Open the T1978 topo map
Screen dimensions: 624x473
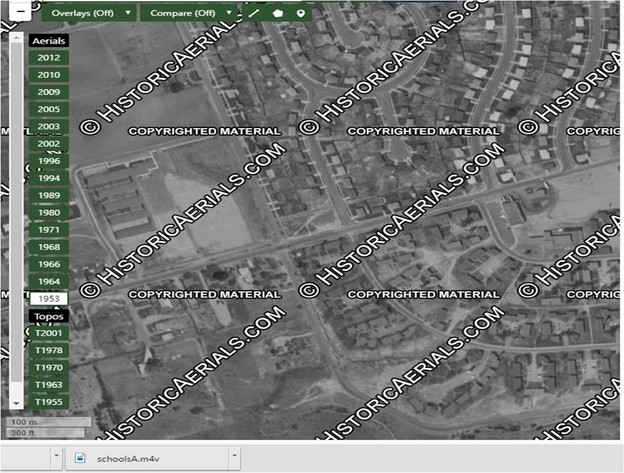[x=49, y=350]
